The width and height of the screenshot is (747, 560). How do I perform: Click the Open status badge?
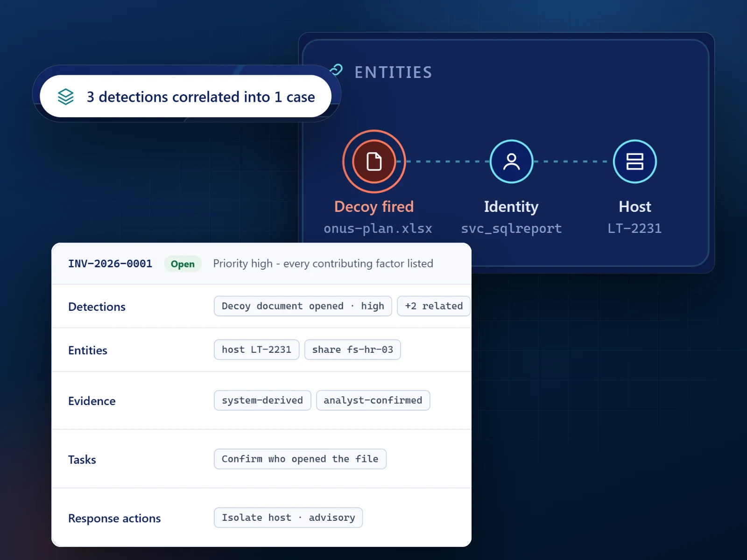pos(183,264)
